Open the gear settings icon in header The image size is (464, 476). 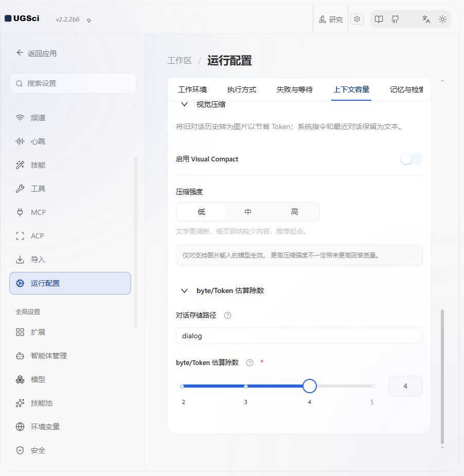(357, 19)
